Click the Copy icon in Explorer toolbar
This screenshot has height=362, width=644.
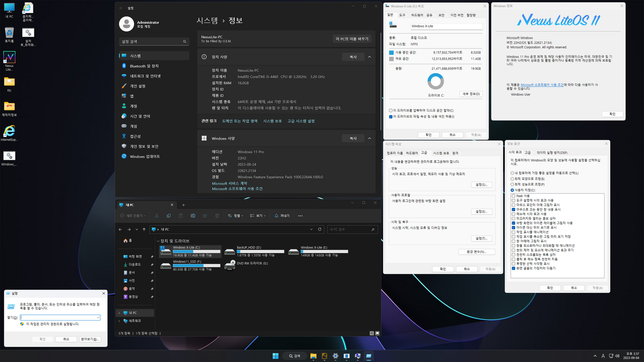[x=169, y=216]
